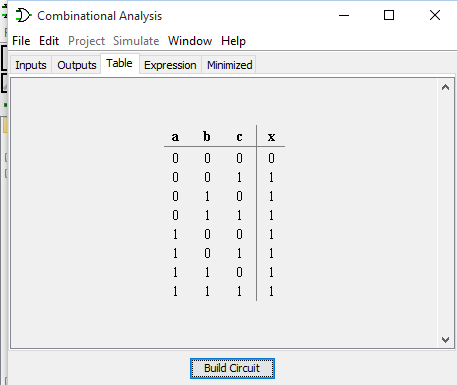Click the scrollbar down arrow
The height and width of the screenshot is (385, 457).
click(x=445, y=340)
